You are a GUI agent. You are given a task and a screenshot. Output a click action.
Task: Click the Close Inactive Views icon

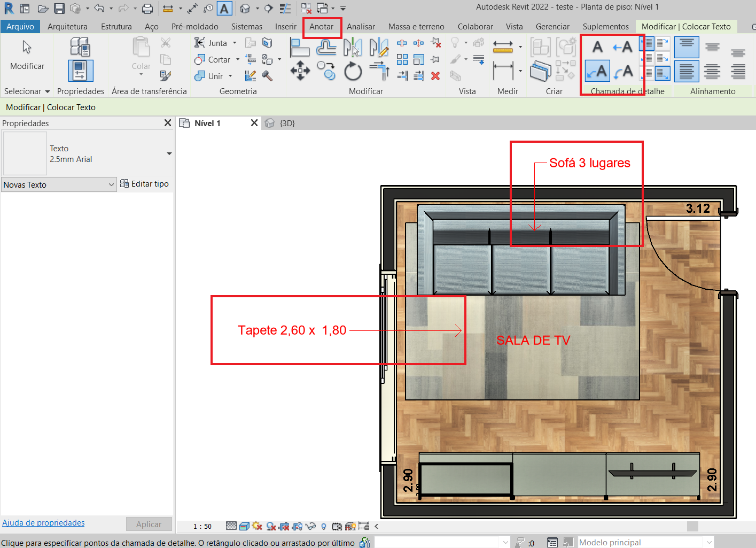click(x=306, y=9)
